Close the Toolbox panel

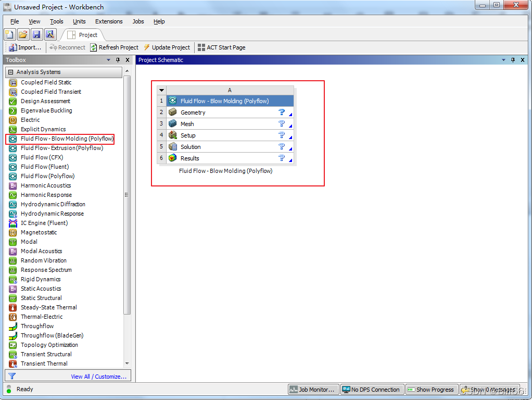tap(128, 60)
